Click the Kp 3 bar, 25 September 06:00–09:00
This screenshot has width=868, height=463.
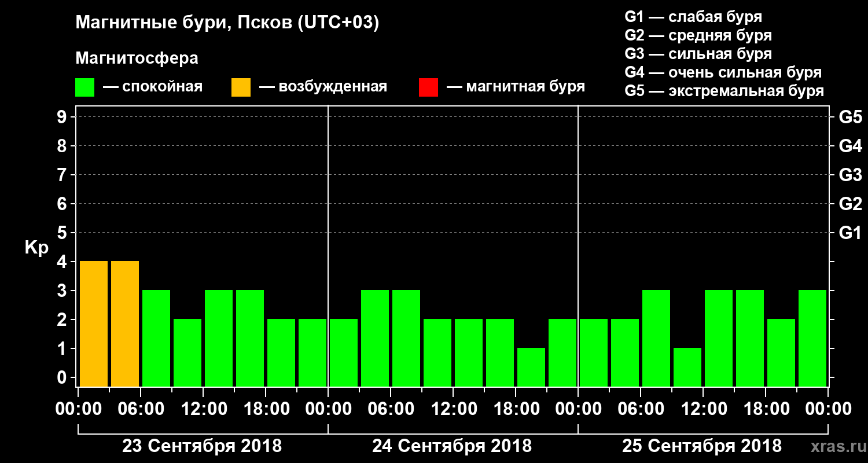coord(656,338)
